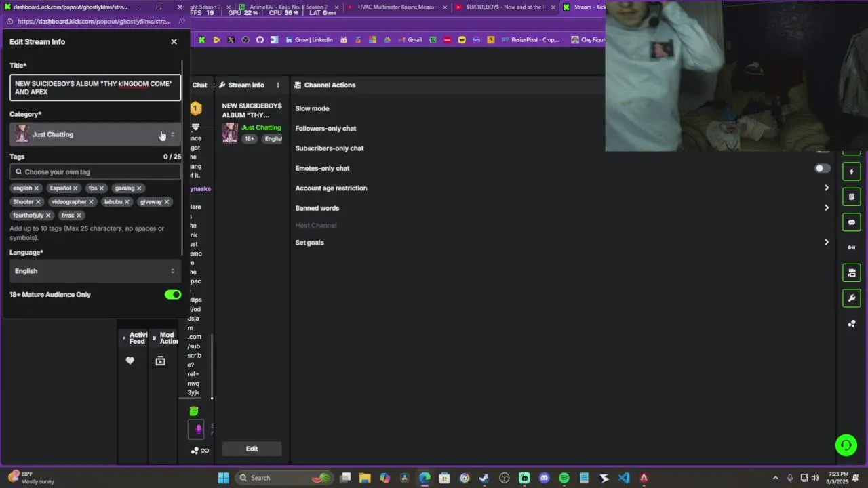
Task: Click the document sidebar icon
Action: pos(852,197)
